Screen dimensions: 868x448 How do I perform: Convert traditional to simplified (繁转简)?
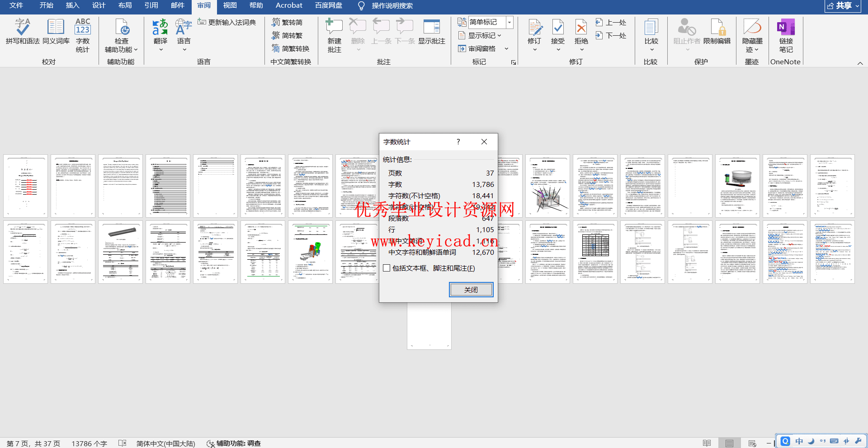[x=287, y=22]
